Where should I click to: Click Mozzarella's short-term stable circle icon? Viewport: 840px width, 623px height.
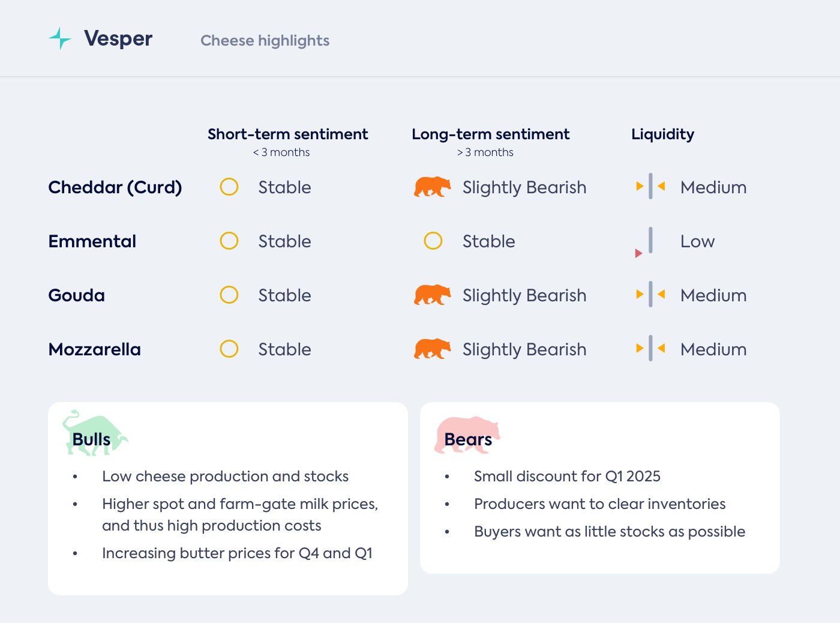tap(229, 349)
